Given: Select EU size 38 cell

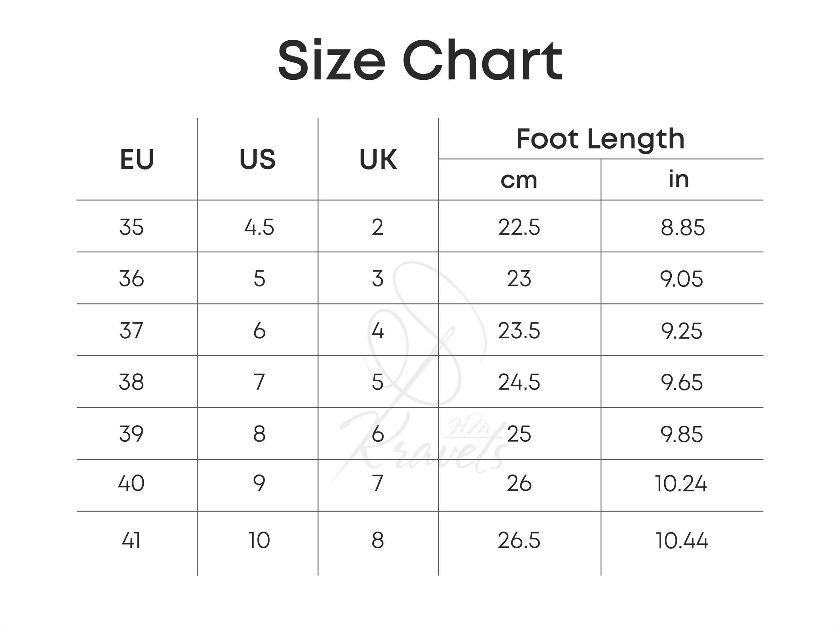Looking at the screenshot, I should [x=131, y=382].
